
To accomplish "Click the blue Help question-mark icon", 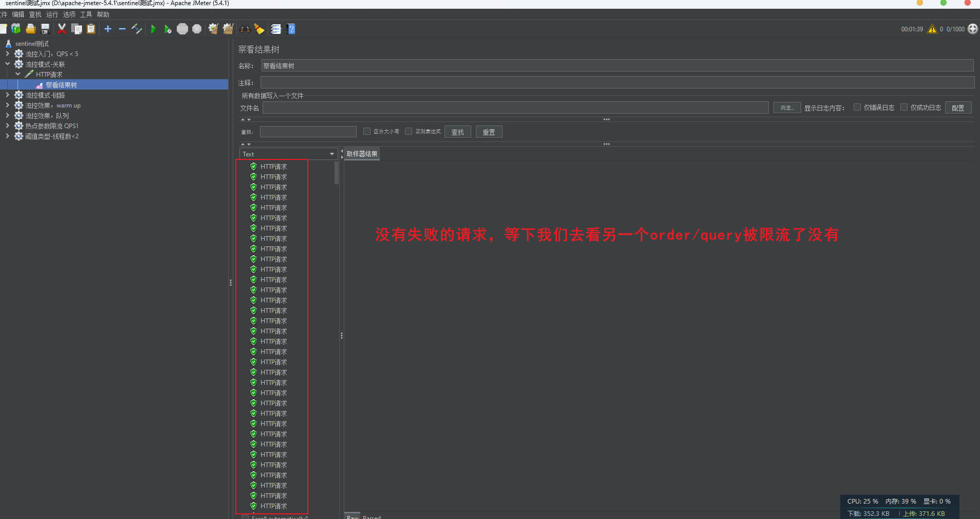I will [x=291, y=29].
